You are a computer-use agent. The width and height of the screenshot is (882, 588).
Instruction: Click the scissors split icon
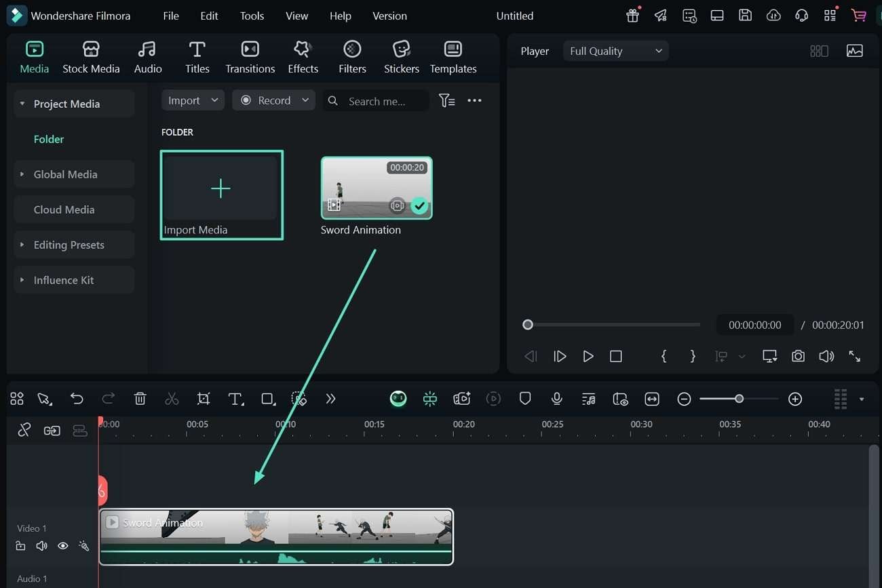172,399
